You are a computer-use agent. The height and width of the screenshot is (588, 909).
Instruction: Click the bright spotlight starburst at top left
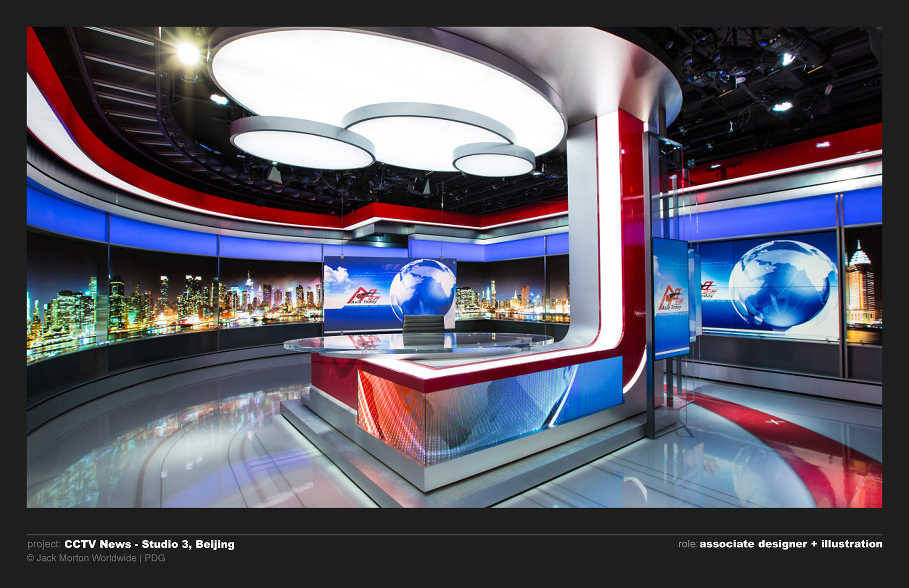(188, 53)
